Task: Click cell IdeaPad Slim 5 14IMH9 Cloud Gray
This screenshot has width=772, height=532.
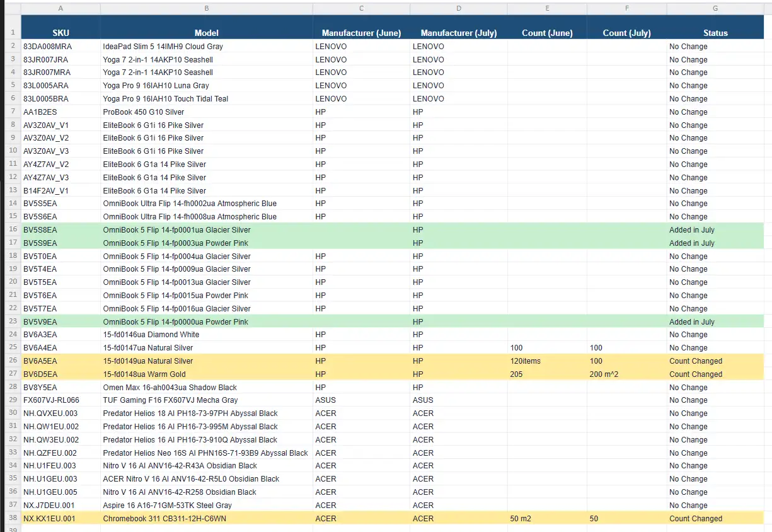Action: [x=206, y=47]
